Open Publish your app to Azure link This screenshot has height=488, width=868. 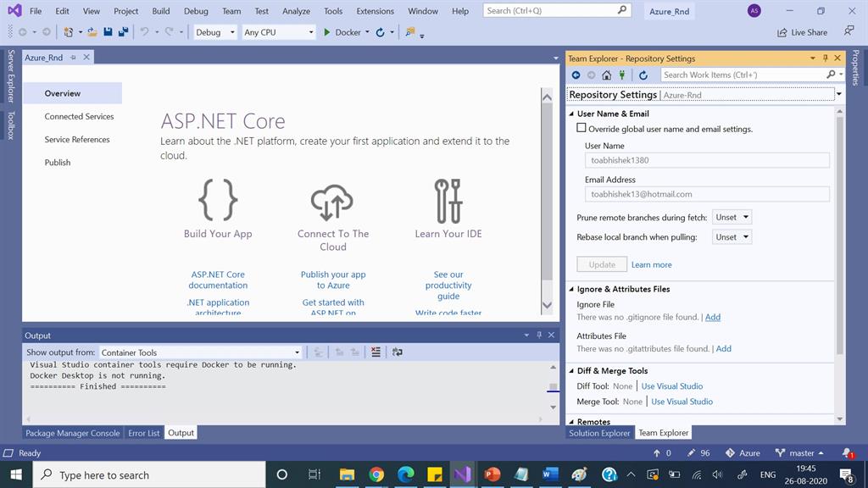click(x=333, y=280)
